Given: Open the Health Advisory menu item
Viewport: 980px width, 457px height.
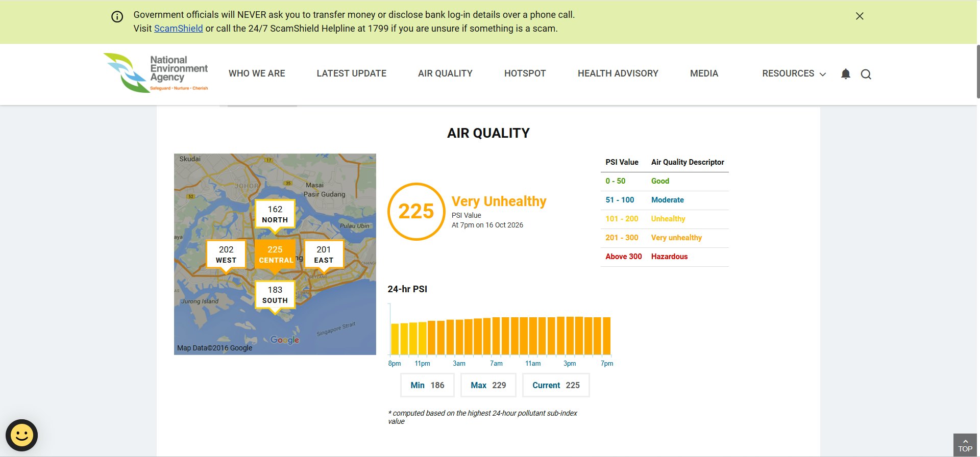Looking at the screenshot, I should click(618, 73).
